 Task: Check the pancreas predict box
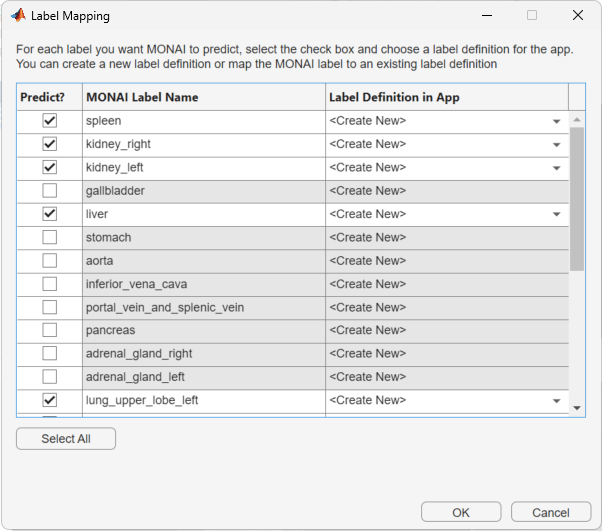coord(50,330)
